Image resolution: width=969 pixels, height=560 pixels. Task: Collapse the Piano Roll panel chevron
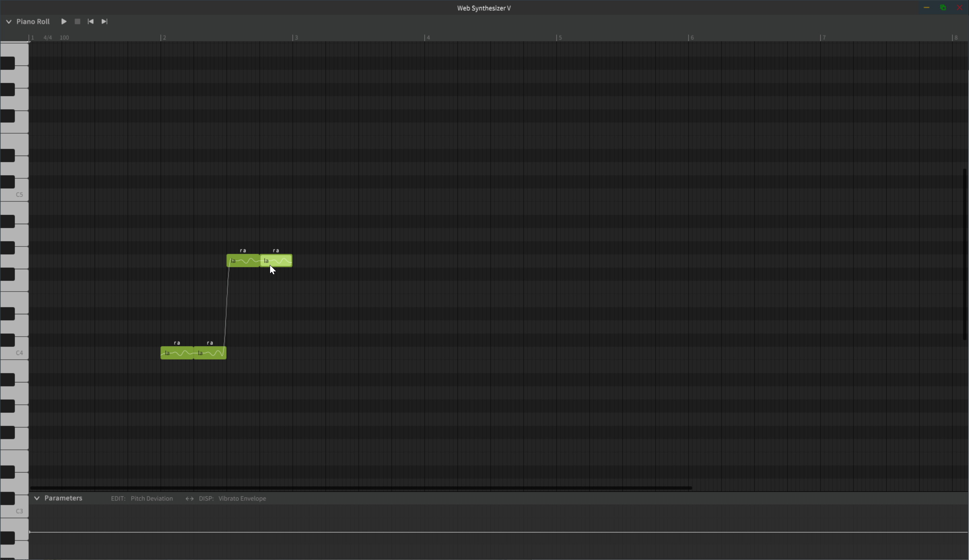(x=8, y=22)
